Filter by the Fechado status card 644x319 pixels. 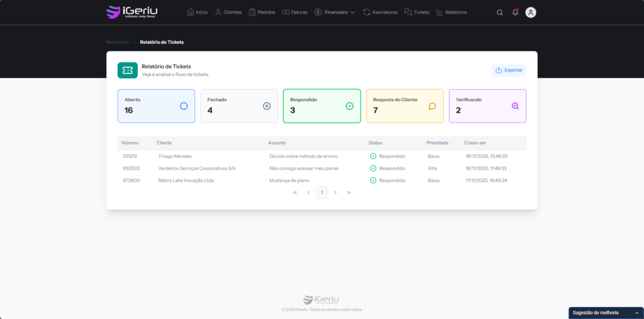[239, 106]
